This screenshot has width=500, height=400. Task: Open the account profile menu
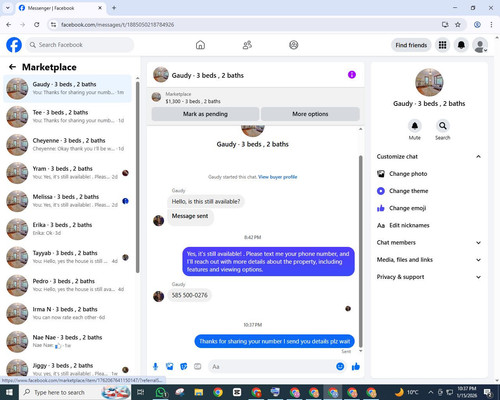(x=480, y=45)
